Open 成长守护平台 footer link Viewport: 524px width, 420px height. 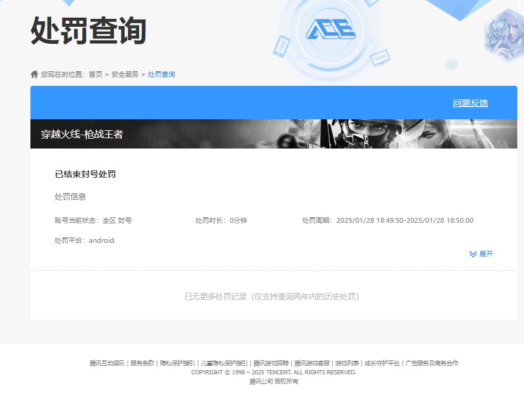(x=382, y=363)
